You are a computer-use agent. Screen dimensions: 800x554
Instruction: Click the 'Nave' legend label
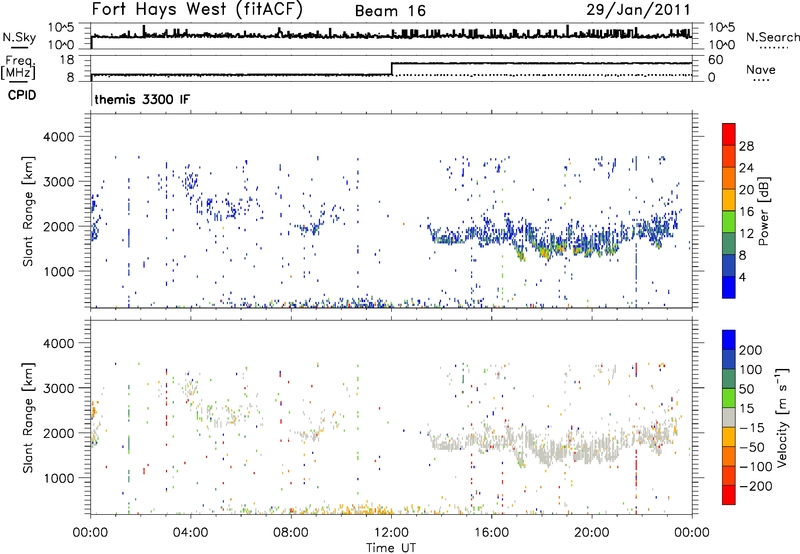point(761,69)
